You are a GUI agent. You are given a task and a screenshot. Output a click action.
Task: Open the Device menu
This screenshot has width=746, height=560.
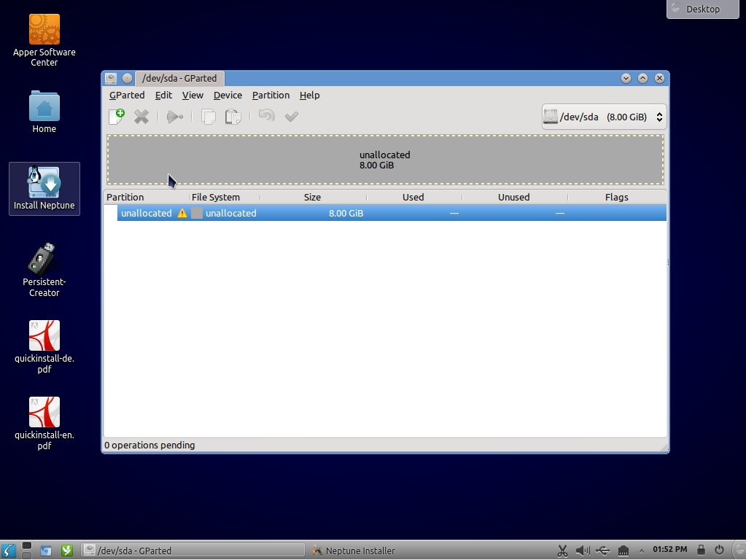pyautogui.click(x=228, y=96)
